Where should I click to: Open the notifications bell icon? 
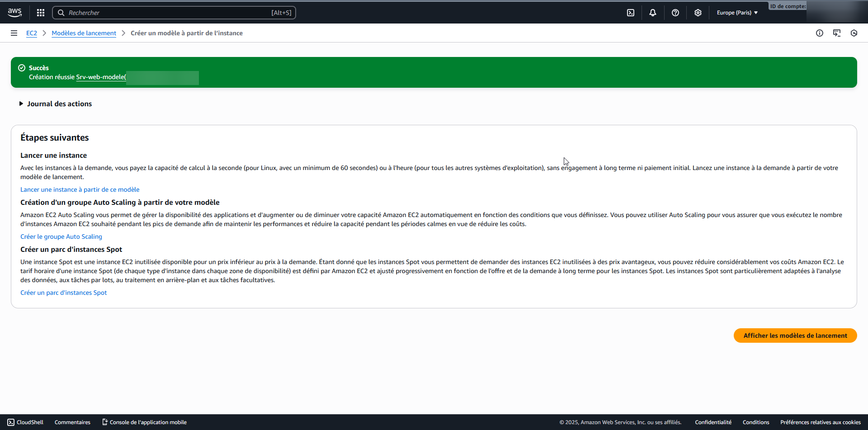[x=653, y=13]
